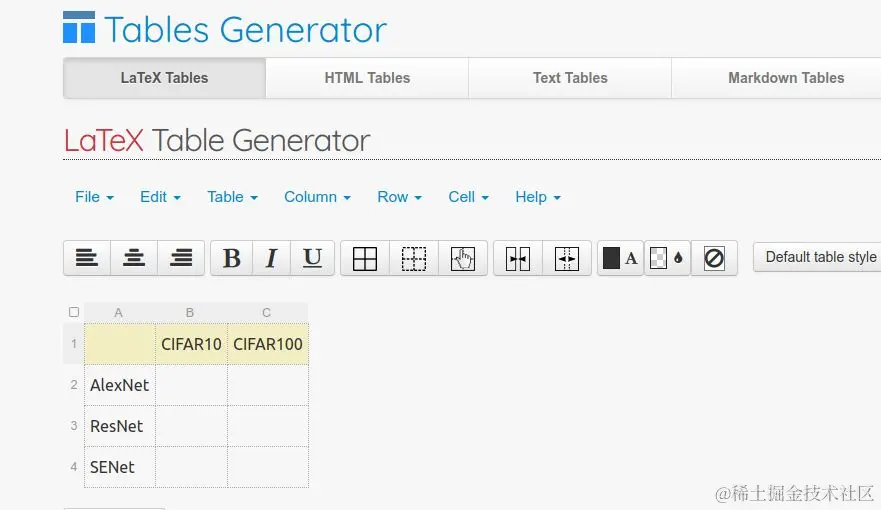Click the Tables Generator logo icon
The width and height of the screenshot is (881, 510).
(79, 27)
